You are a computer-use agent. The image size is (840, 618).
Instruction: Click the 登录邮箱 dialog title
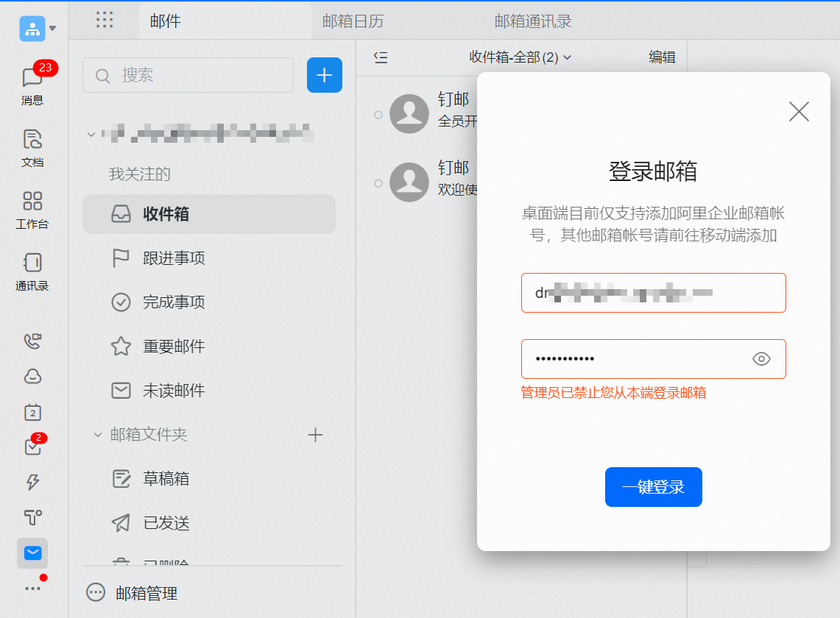[653, 171]
